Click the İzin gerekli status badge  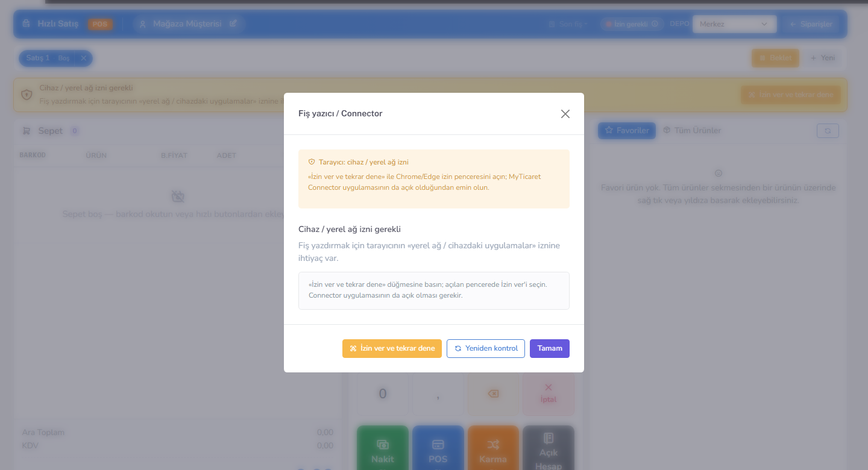(632, 24)
